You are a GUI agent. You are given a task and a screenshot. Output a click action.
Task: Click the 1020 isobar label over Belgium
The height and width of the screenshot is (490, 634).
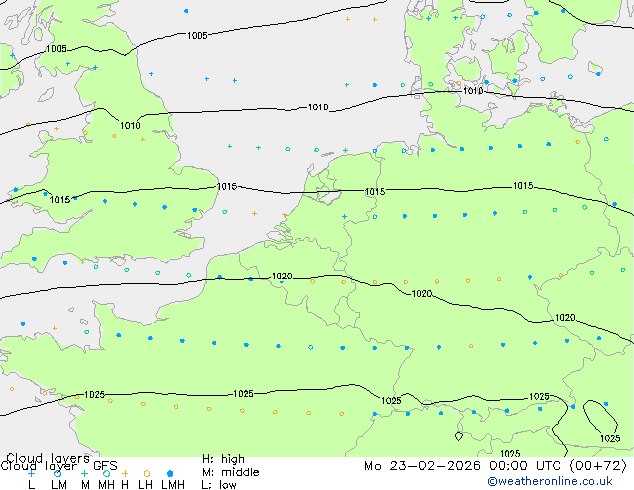tap(282, 276)
